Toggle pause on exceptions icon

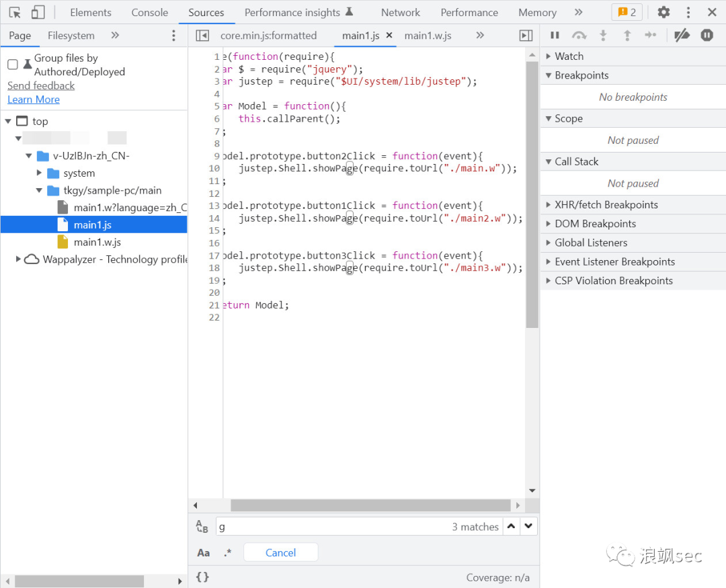[707, 35]
